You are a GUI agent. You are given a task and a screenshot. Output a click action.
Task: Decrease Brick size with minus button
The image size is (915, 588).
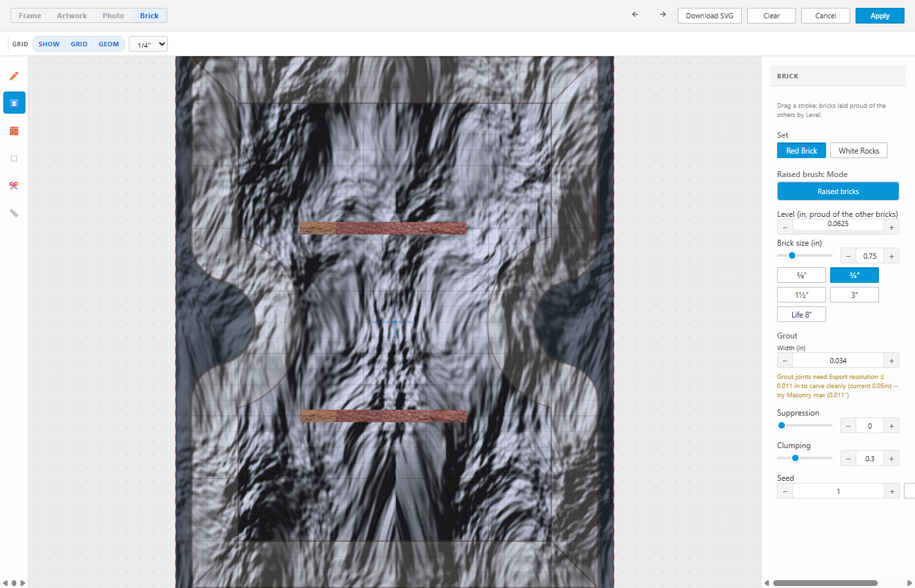(848, 256)
